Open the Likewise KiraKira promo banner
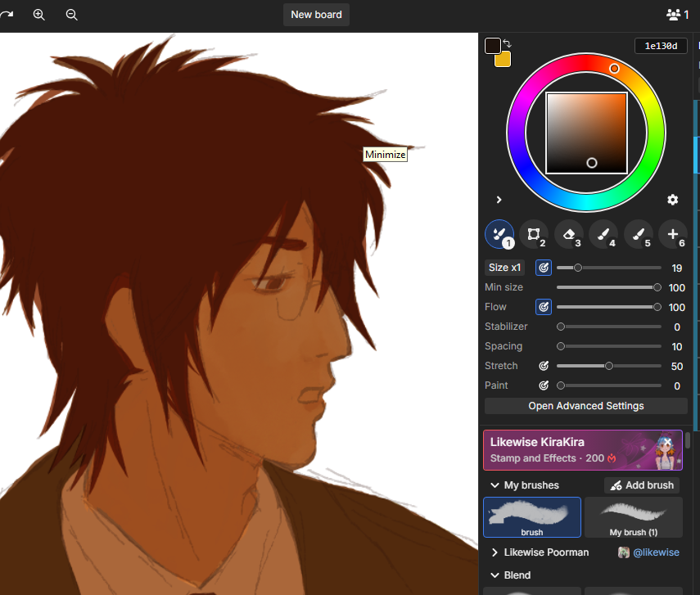700x595 pixels. pos(583,450)
